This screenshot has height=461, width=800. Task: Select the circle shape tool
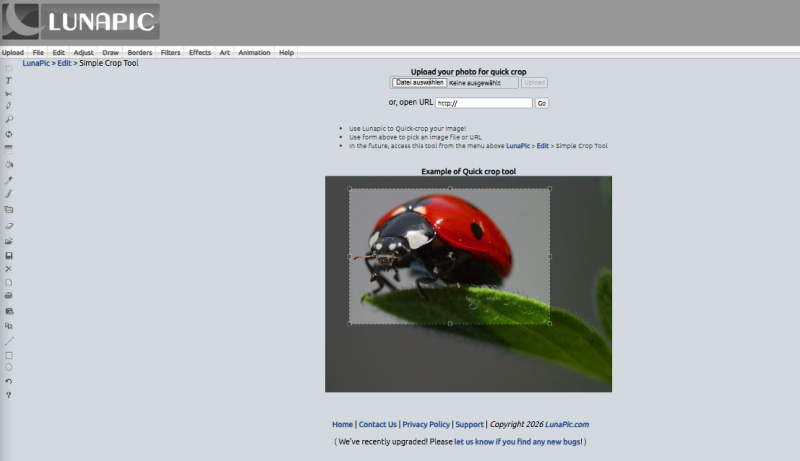(x=9, y=367)
